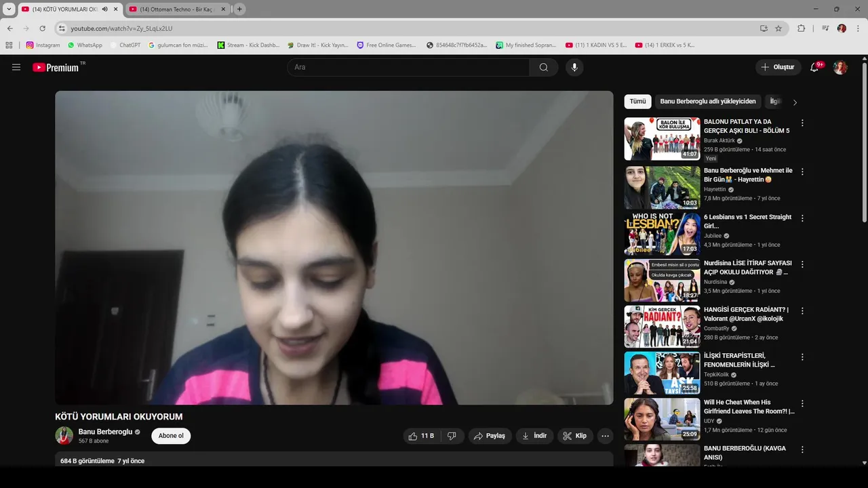Viewport: 868px width, 488px height.
Task: Open Banu Berberoglu channel name link
Action: (105, 432)
